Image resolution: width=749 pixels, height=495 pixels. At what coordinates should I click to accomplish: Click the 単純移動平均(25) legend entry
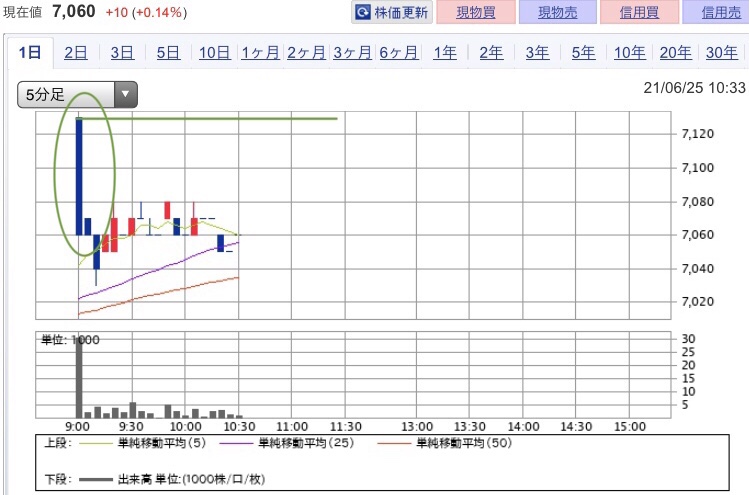pyautogui.click(x=287, y=443)
